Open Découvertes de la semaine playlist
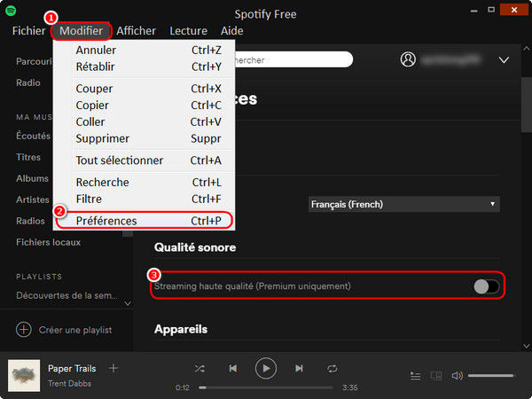This screenshot has height=399, width=532. 66,295
